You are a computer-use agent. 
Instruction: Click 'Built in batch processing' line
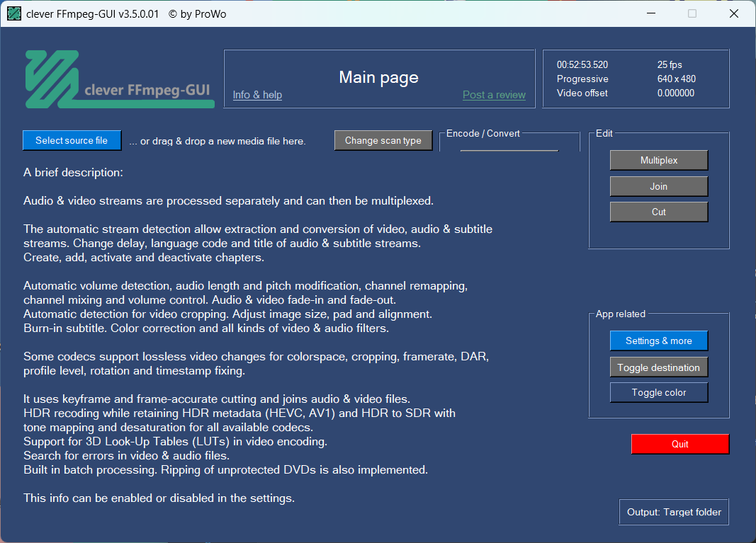(225, 470)
